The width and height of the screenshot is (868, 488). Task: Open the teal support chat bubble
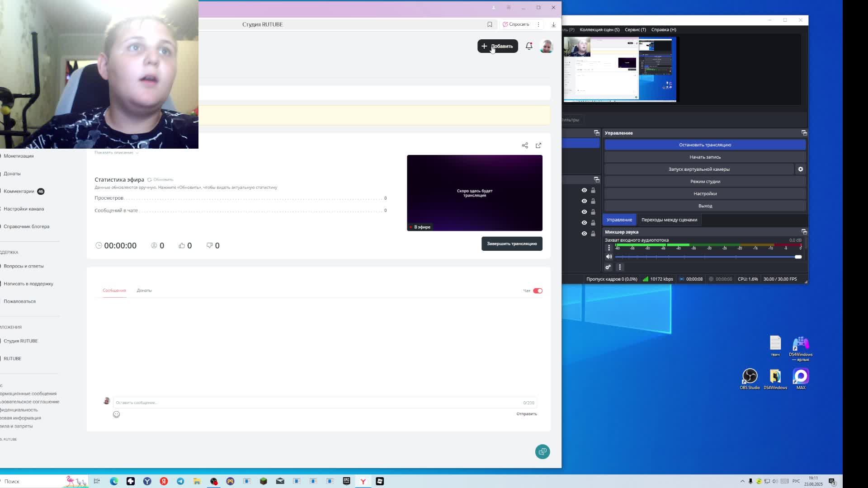(542, 451)
